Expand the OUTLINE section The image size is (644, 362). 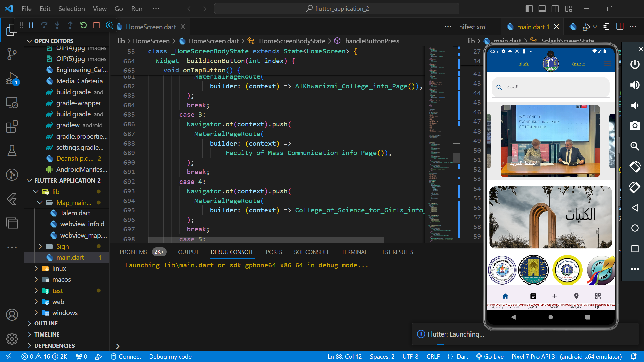point(46,323)
